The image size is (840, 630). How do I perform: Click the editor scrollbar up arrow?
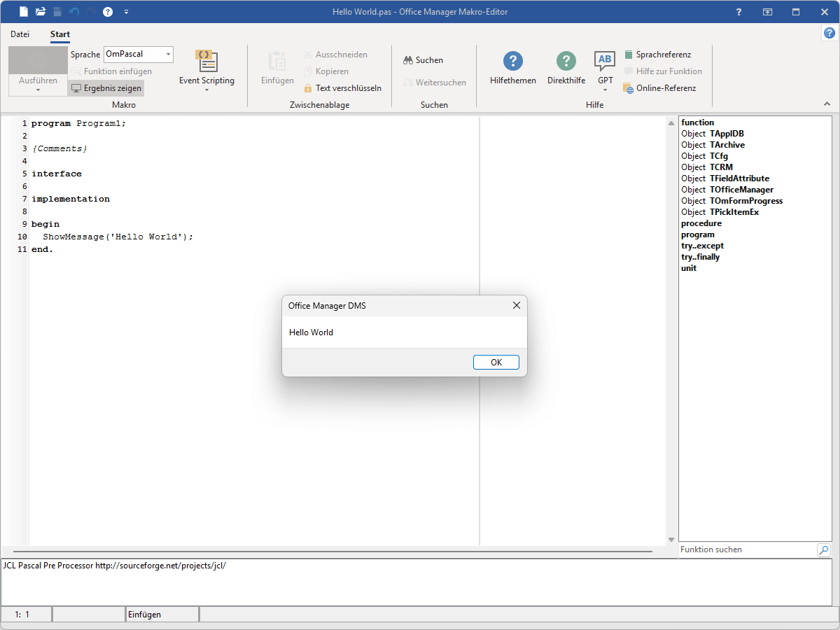(x=671, y=124)
